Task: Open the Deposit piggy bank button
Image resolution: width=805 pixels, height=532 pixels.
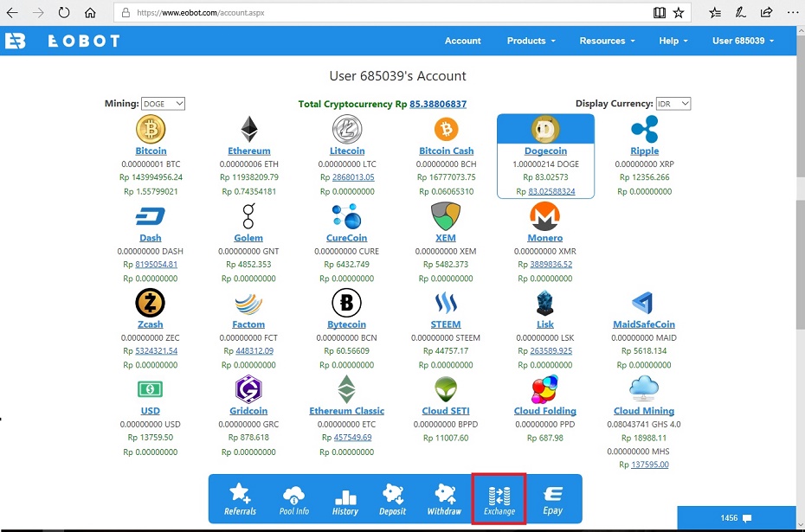Action: point(393,499)
